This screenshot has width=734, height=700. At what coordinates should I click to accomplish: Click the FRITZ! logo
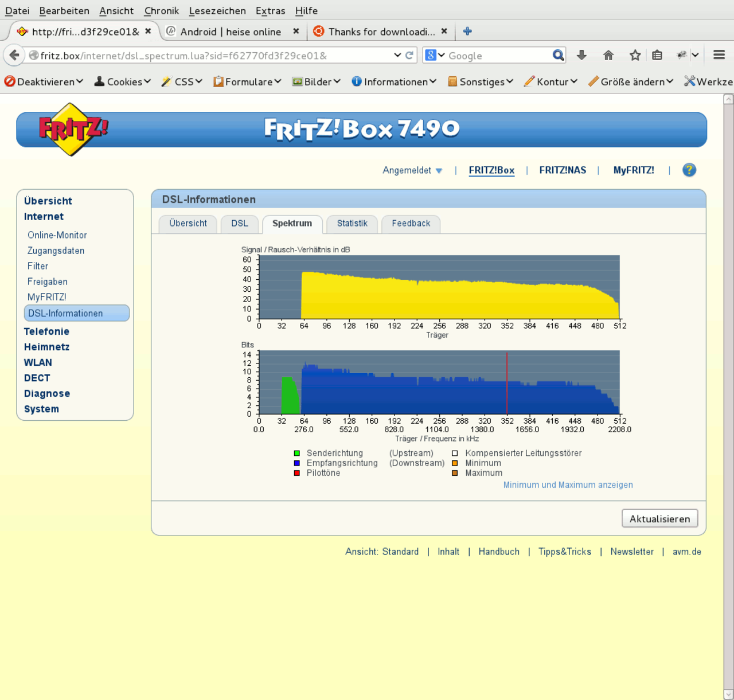tap(72, 129)
